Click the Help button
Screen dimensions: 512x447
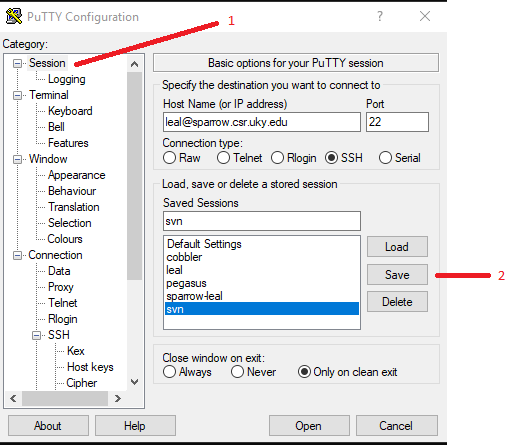coord(135,426)
